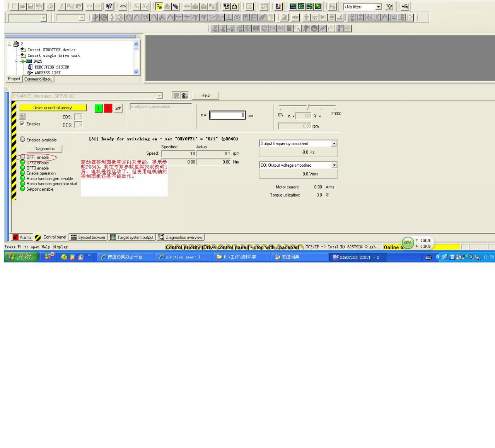Click Ramp-function generator start indicator
Viewport: 495px width, 448px height.
pos(22,184)
